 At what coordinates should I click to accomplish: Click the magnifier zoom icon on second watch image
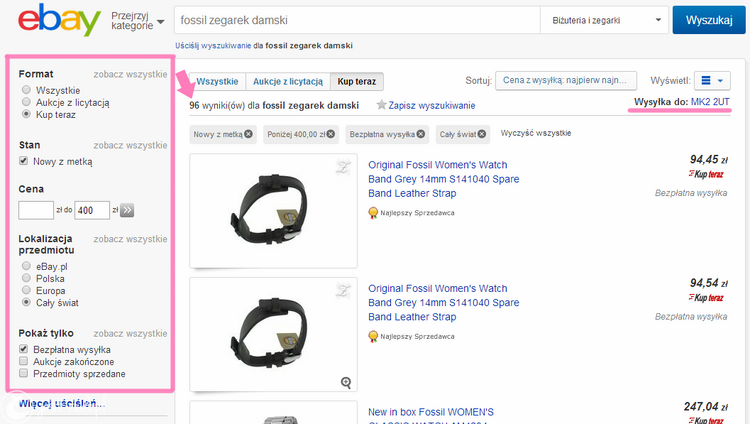[x=346, y=382]
